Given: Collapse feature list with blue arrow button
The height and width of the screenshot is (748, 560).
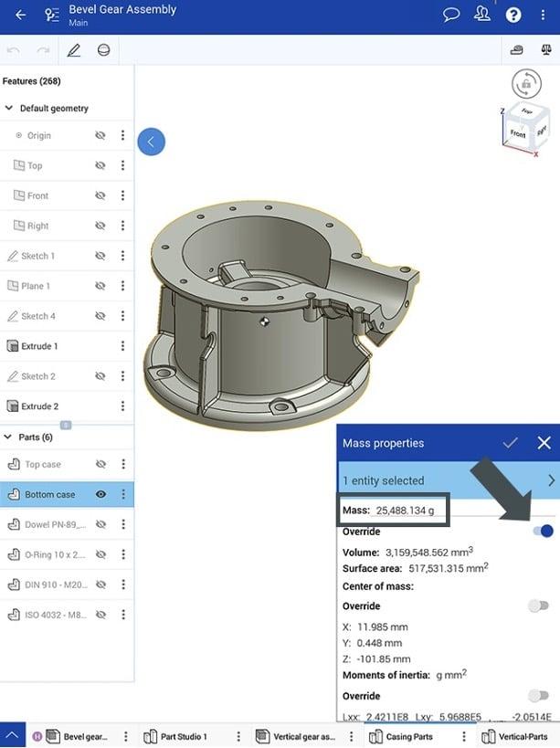Looking at the screenshot, I should pos(152,142).
